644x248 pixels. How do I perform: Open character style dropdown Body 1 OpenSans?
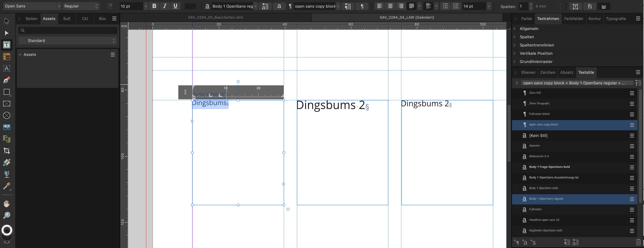click(x=255, y=6)
